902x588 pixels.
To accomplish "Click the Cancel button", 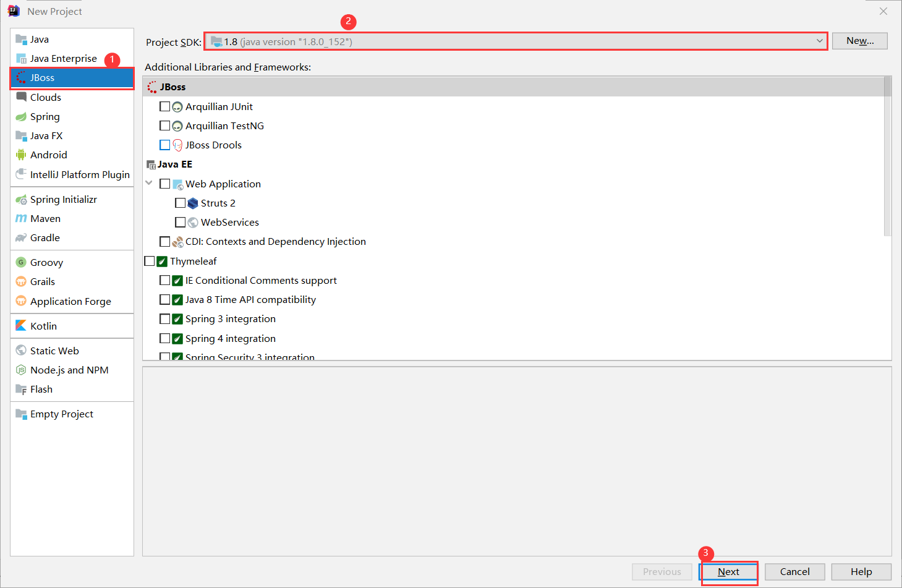I will click(x=795, y=572).
